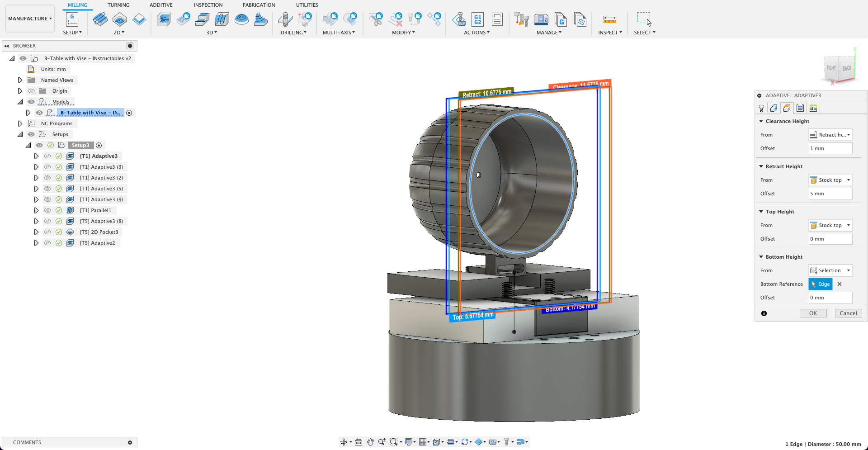The height and width of the screenshot is (450, 868).
Task: Switch to the ADDITIVE tab
Action: pyautogui.click(x=161, y=5)
